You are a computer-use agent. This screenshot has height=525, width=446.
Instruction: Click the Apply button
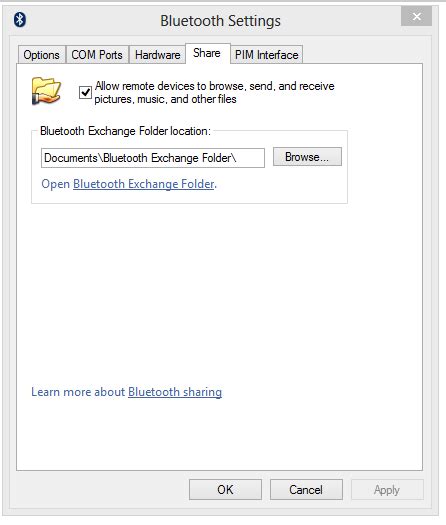click(x=387, y=490)
